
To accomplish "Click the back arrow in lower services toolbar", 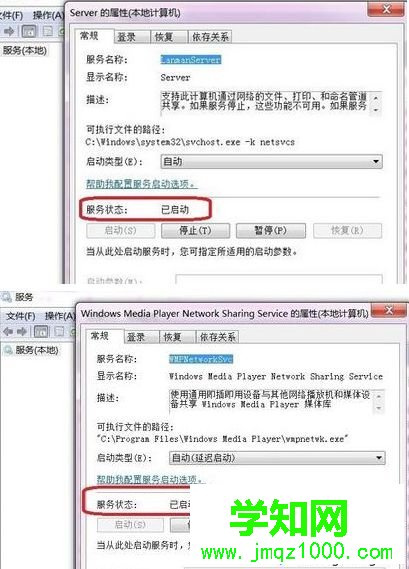I will 8,331.
